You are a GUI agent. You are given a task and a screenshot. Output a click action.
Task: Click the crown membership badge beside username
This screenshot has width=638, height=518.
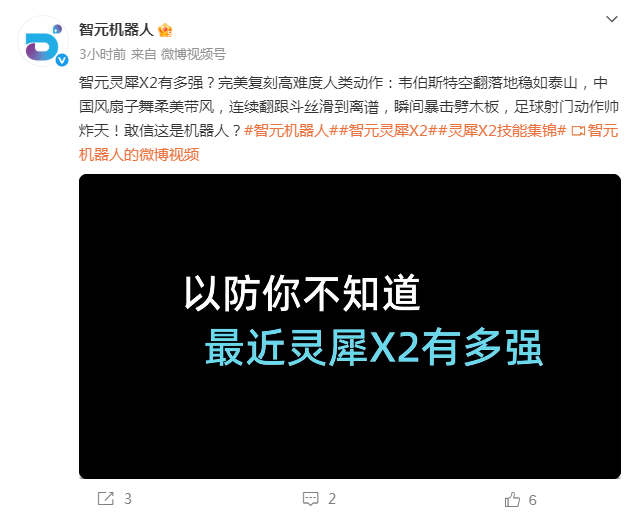pyautogui.click(x=165, y=31)
